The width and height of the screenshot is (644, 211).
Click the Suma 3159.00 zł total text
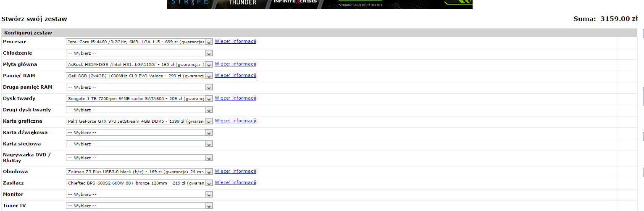point(606,19)
